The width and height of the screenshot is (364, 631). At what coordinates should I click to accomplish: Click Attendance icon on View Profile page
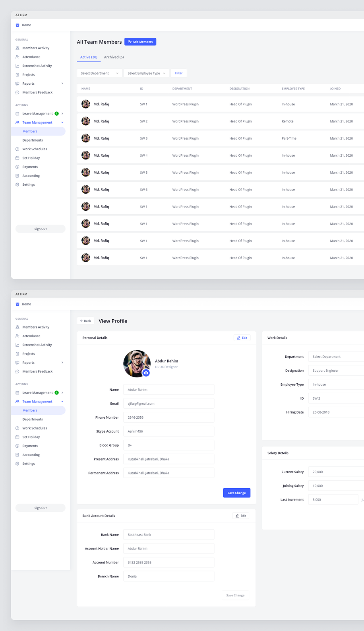point(17,336)
